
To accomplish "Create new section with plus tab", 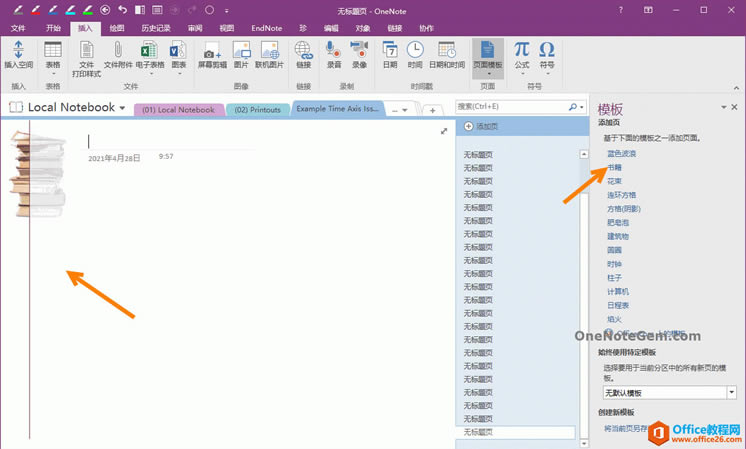I will (x=432, y=110).
